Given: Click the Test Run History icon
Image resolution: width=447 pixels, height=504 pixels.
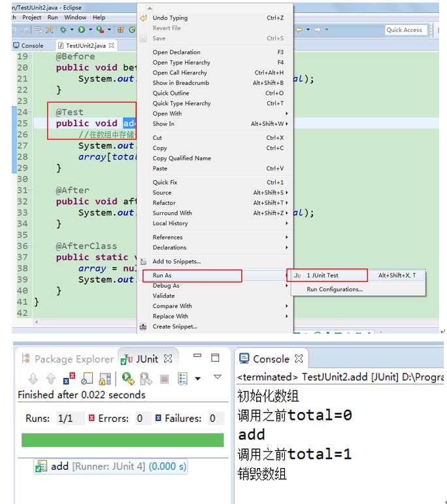Looking at the screenshot, I should point(182,379).
